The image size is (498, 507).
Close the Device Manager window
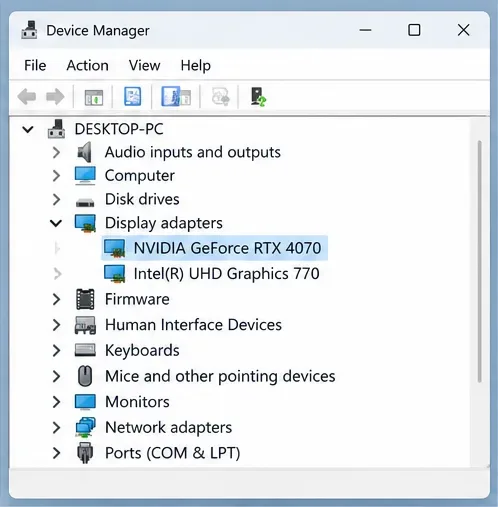(463, 30)
